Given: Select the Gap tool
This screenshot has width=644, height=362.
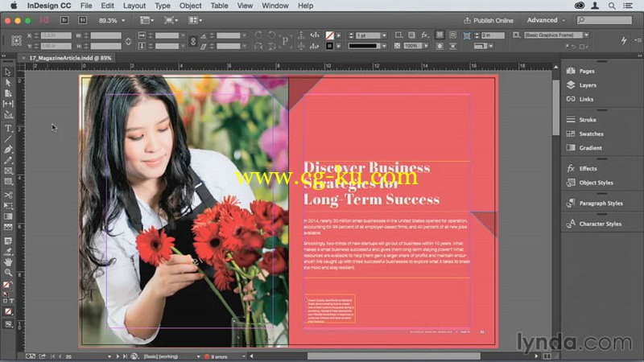Looking at the screenshot, I should 8,104.
